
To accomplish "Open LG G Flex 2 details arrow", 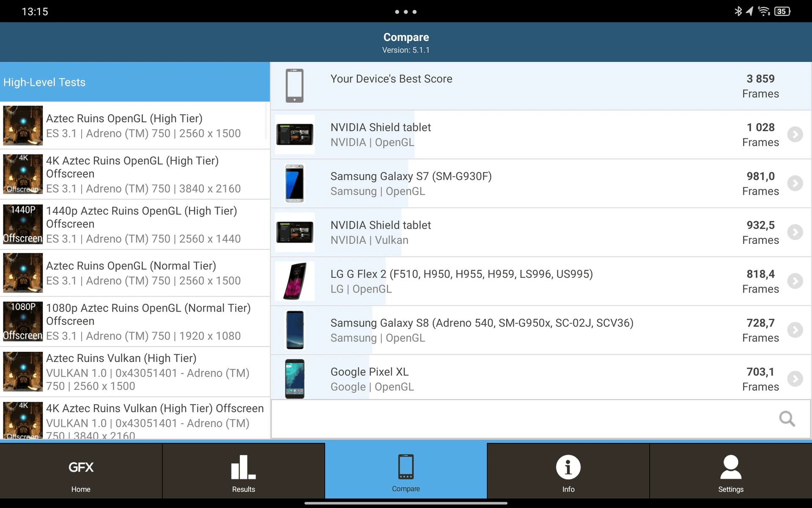I will click(795, 281).
